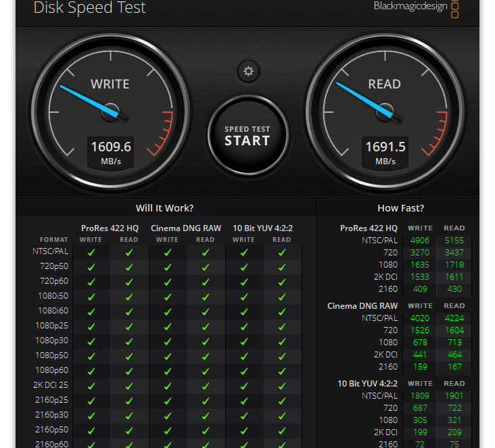Click the WRITE gauge 1609.6 readout

[111, 152]
